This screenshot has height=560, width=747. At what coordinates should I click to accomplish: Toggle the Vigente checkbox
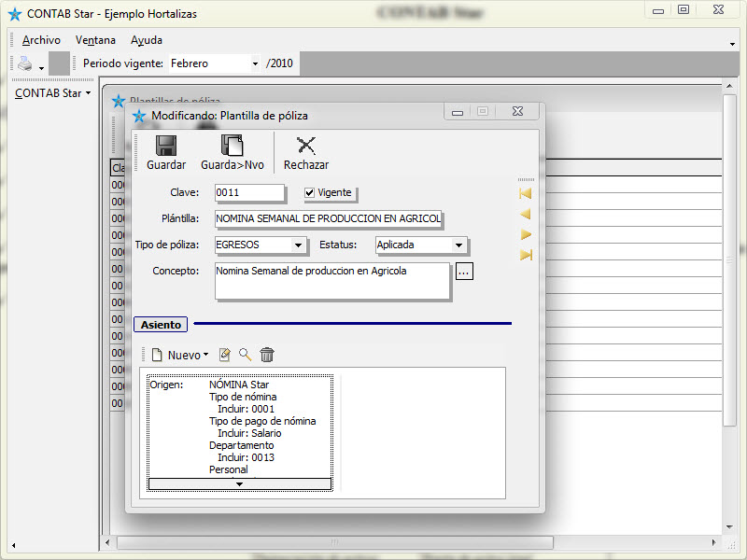point(310,192)
